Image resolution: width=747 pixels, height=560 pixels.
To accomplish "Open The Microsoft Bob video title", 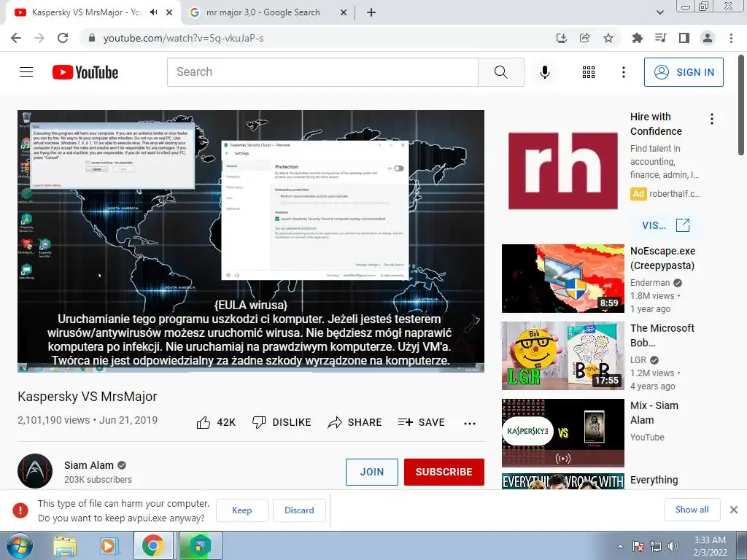I will pyautogui.click(x=662, y=335).
